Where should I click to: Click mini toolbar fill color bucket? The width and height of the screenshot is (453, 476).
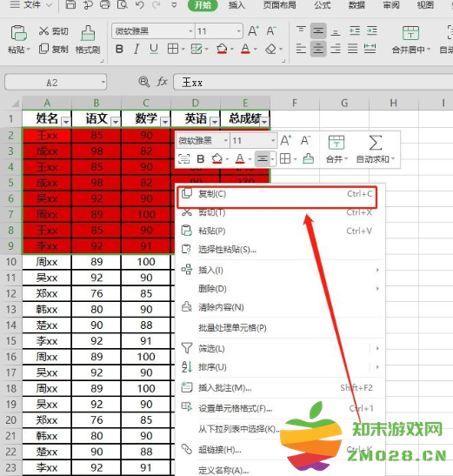point(217,158)
